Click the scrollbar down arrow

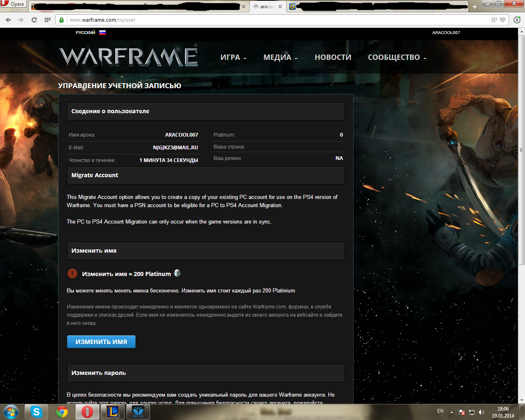pyautogui.click(x=522, y=400)
